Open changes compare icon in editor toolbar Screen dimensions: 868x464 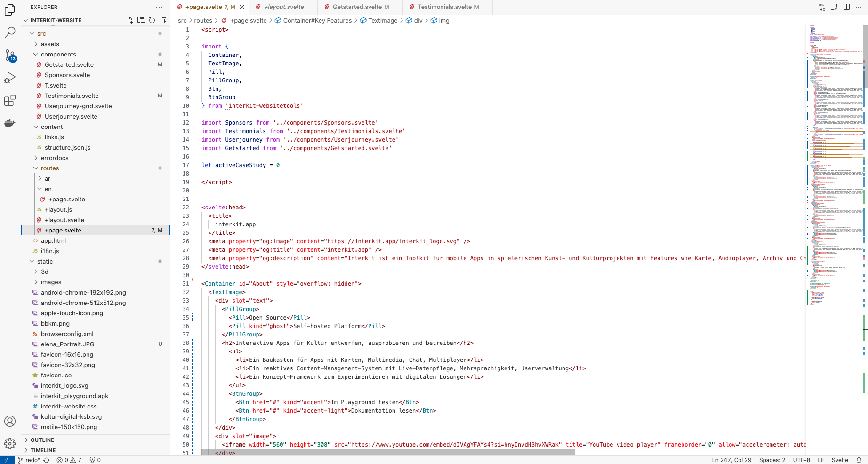[x=822, y=7]
